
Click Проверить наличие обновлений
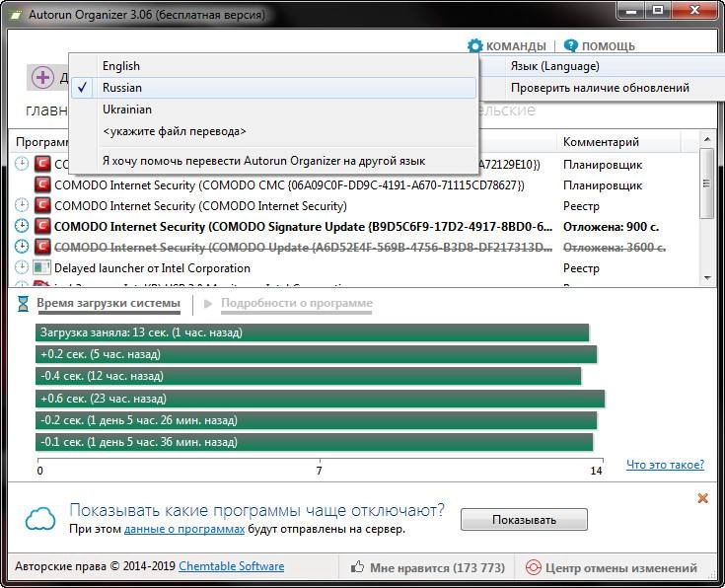pyautogui.click(x=603, y=88)
